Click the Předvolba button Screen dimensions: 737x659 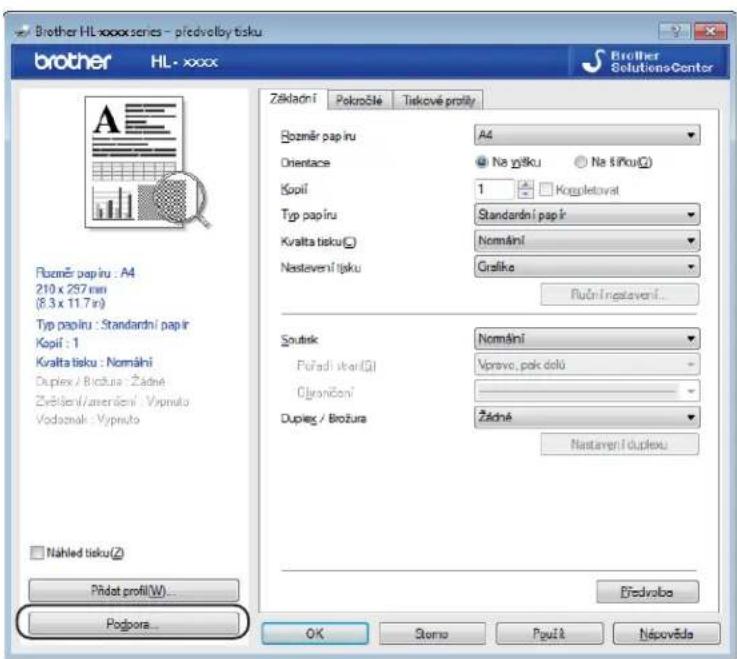pyautogui.click(x=647, y=592)
